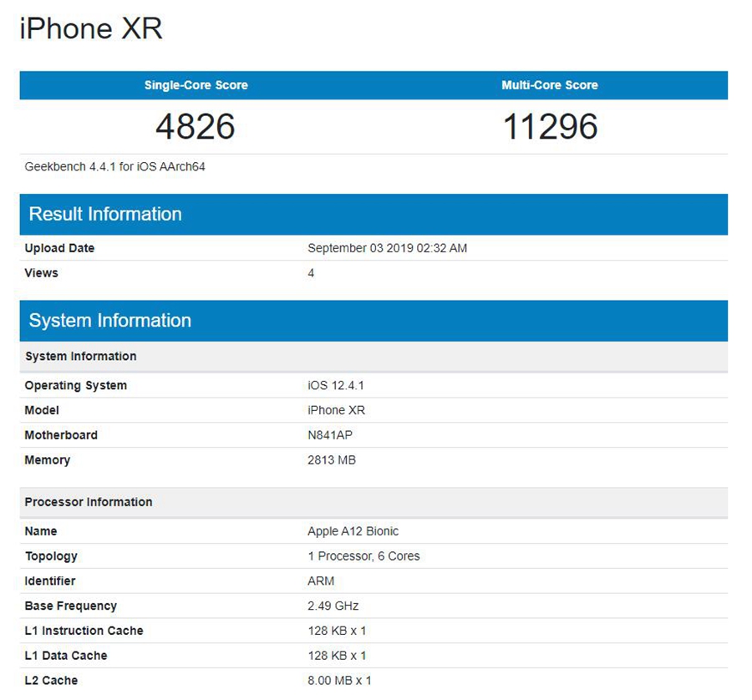Click the single-core score 4826
Screen dimensions: 752x700
(196, 127)
